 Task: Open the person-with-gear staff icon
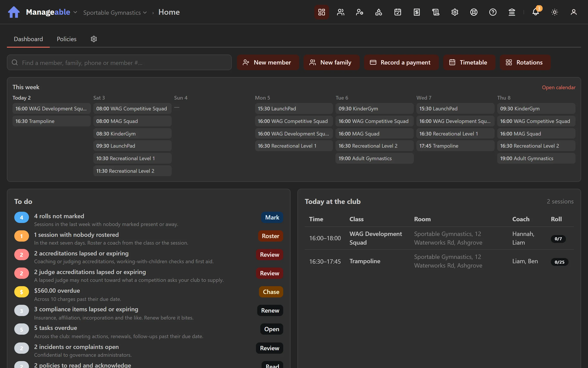pos(360,12)
